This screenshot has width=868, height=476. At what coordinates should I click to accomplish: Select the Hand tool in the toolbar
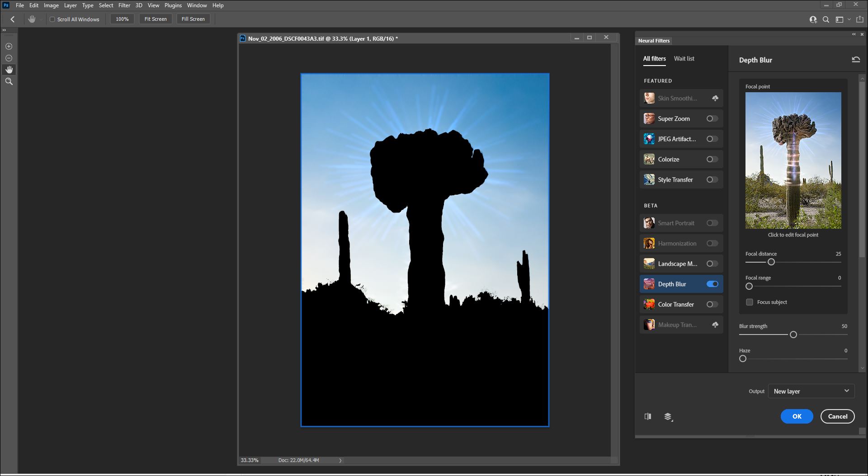9,70
